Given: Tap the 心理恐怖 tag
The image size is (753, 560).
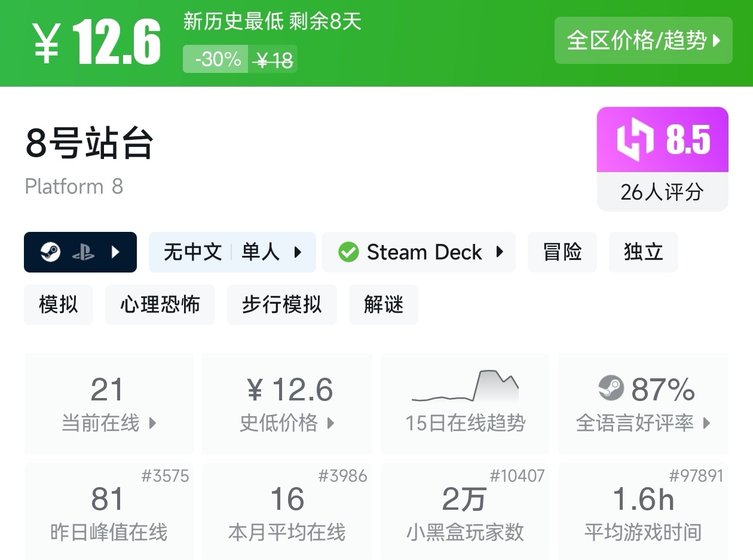Looking at the screenshot, I should tap(160, 305).
